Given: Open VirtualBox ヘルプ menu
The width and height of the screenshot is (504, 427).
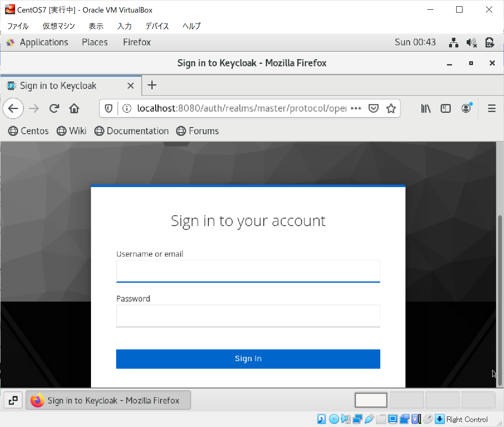Looking at the screenshot, I should click(192, 26).
